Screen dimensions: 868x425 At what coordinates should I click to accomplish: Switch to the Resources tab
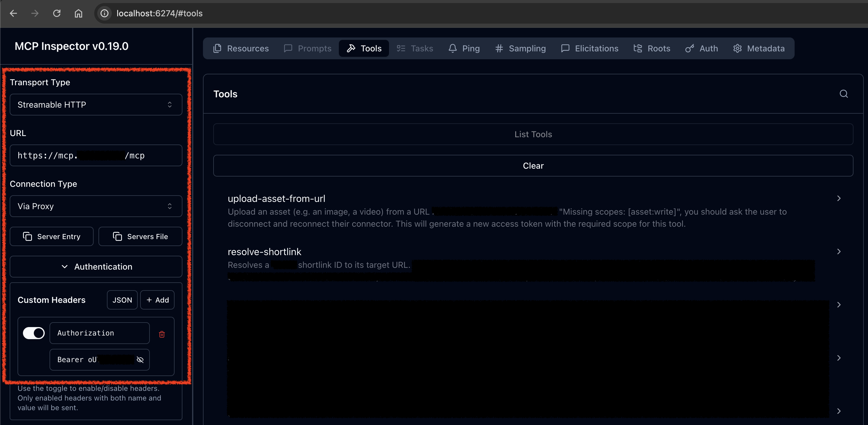point(241,48)
